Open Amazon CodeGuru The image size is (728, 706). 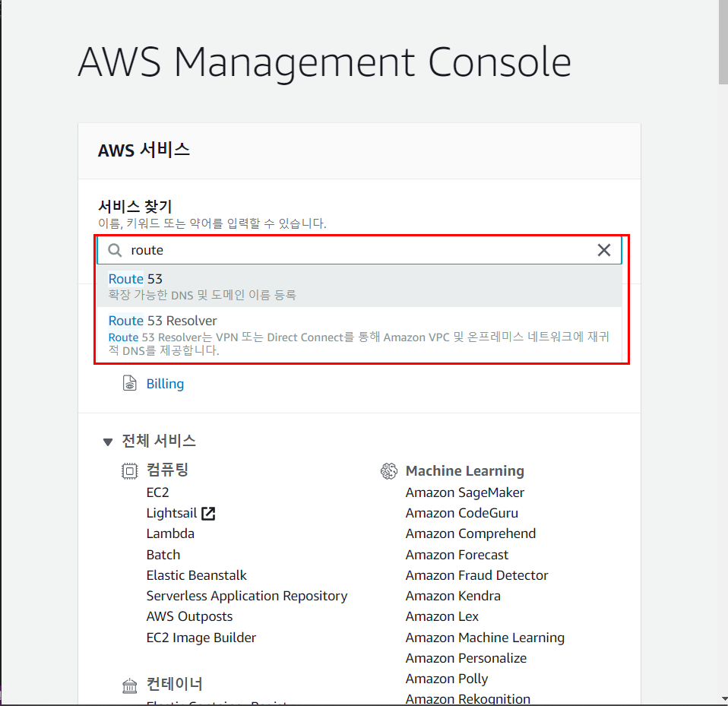click(461, 514)
